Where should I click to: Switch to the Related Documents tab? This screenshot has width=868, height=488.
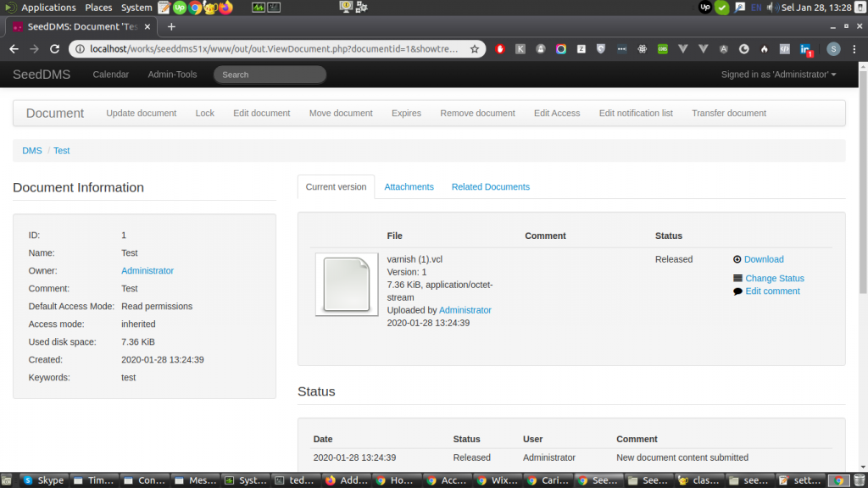click(x=490, y=187)
